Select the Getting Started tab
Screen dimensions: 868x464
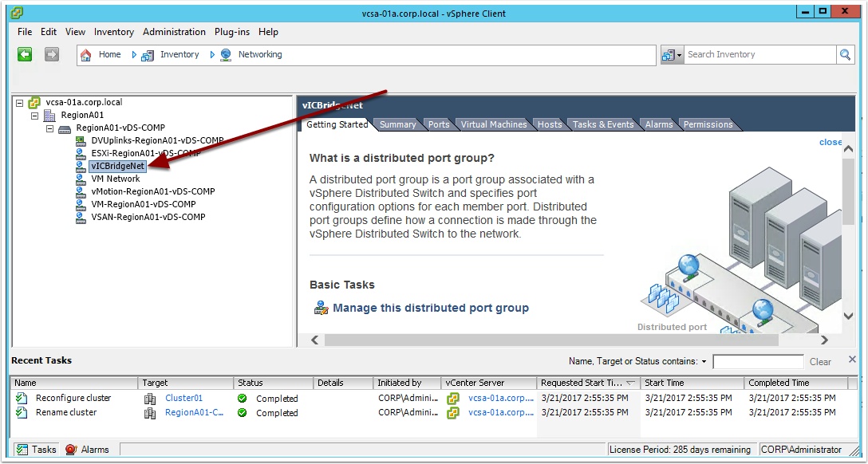[x=337, y=124]
